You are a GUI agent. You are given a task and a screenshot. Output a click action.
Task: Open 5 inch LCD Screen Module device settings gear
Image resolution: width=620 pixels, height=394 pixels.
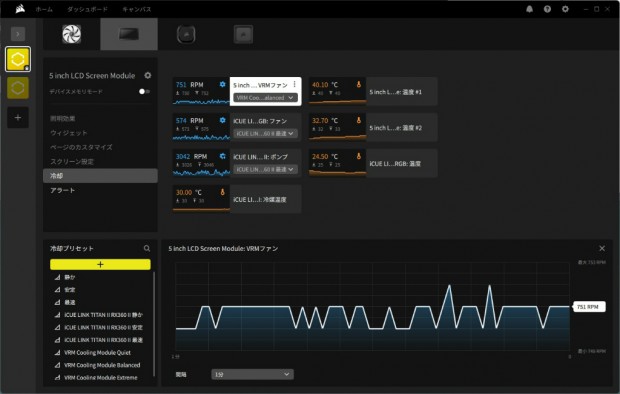click(x=148, y=75)
